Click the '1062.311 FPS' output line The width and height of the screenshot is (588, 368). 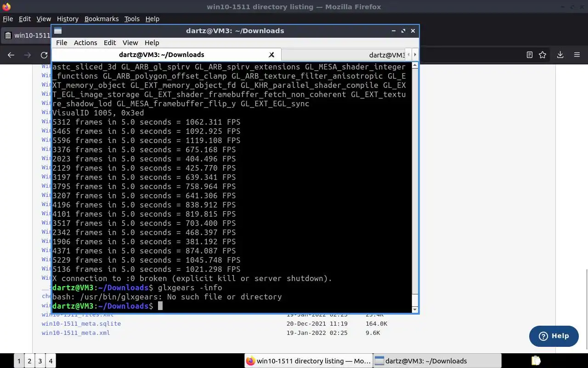pos(147,122)
